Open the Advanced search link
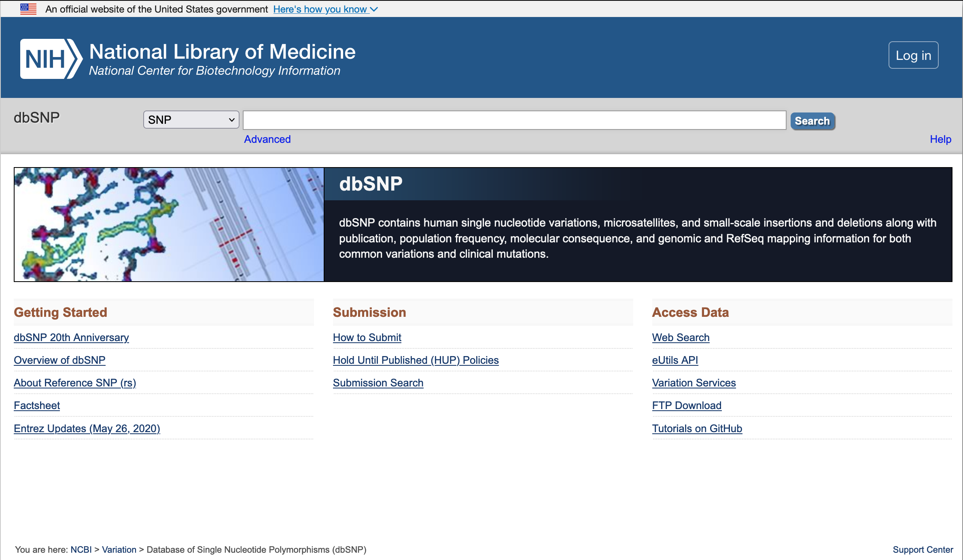963x560 pixels. tap(267, 139)
